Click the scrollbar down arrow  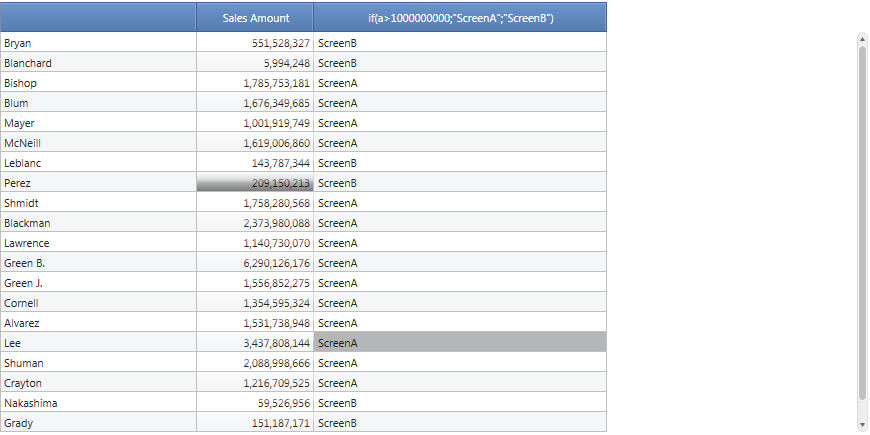tap(862, 425)
